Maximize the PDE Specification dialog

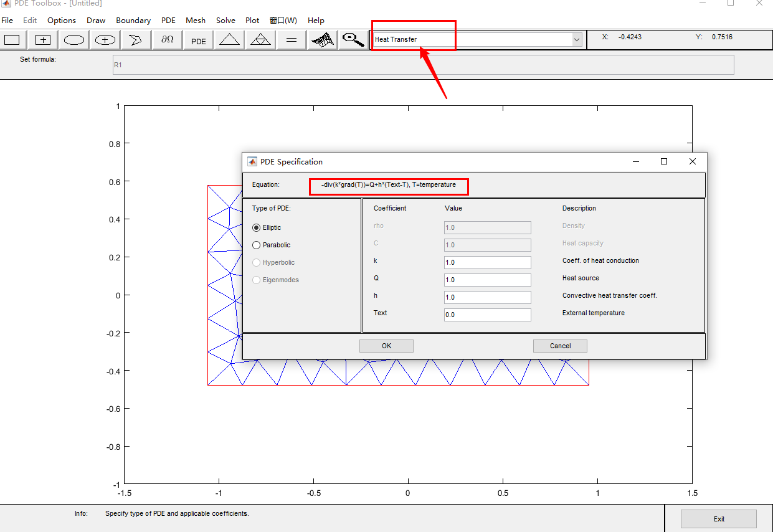(664, 161)
